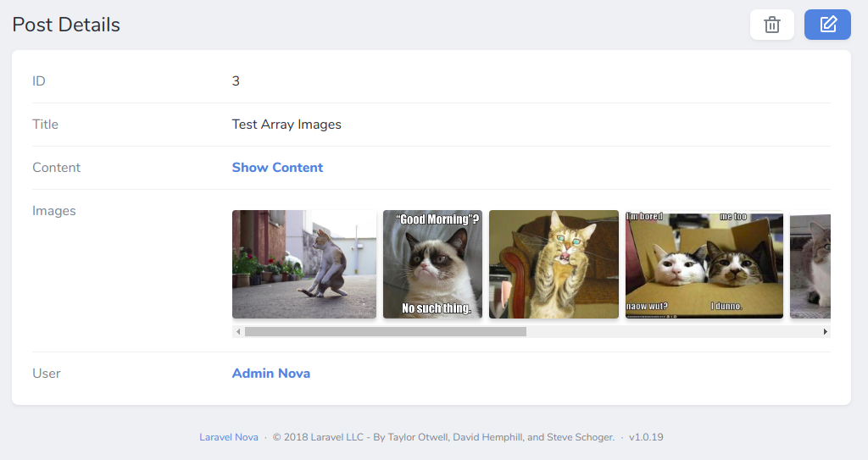The height and width of the screenshot is (460, 868).
Task: Click the version text v1.0.19
Action: (x=646, y=437)
